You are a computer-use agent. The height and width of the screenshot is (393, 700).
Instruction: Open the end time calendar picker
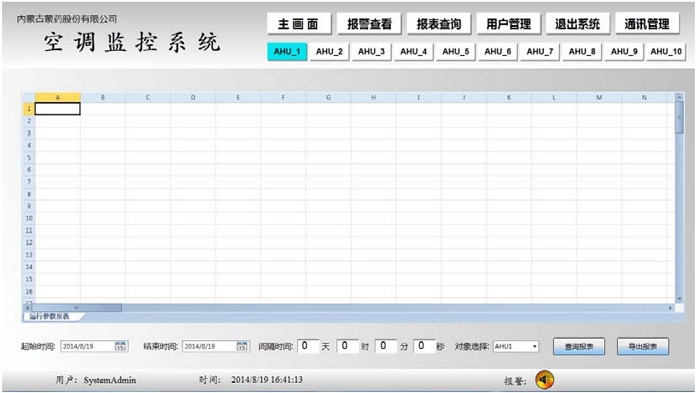tap(242, 346)
